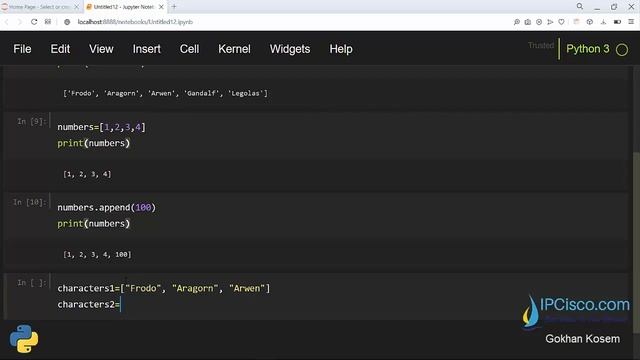
Task: Open downloads with the download arrow icon
Action: coord(603,22)
